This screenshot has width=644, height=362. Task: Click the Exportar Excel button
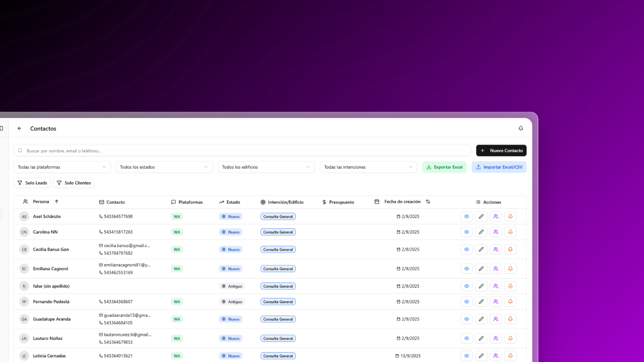(x=444, y=167)
